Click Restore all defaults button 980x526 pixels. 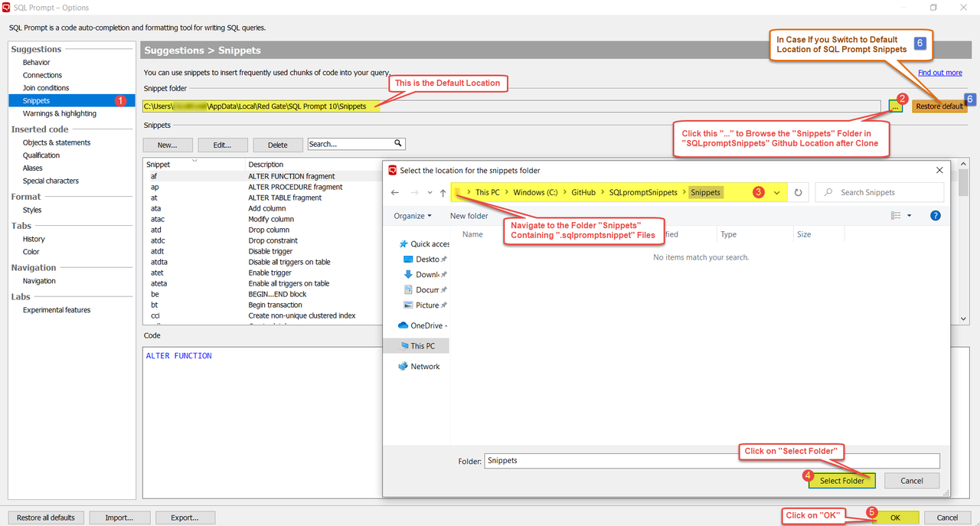point(46,518)
